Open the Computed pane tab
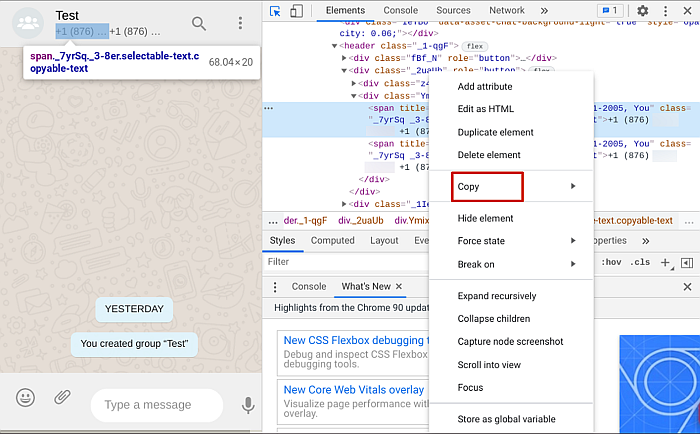700x434 pixels. (333, 241)
